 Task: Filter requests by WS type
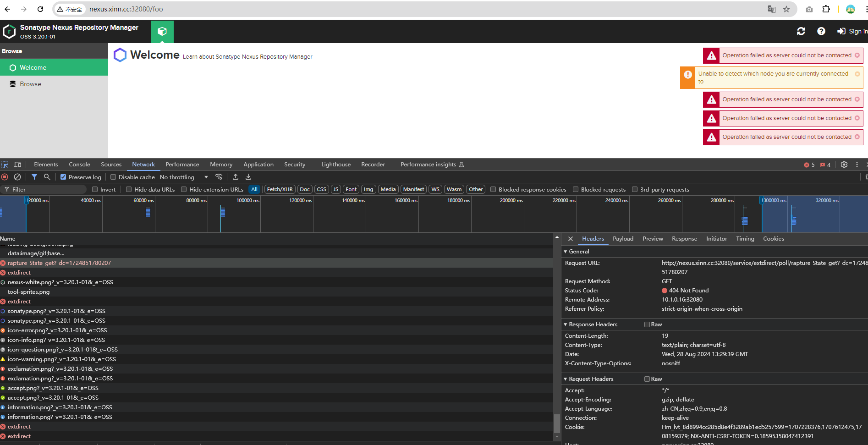click(435, 189)
